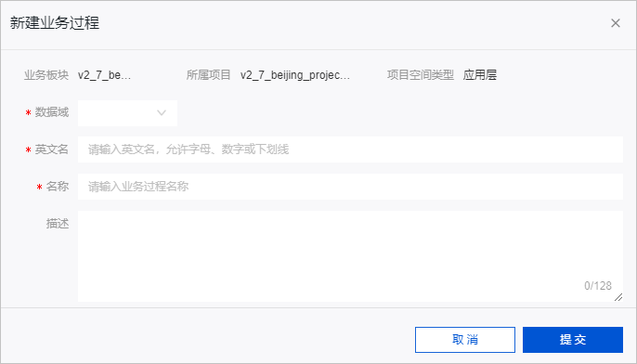
Task: Click the 所属项目 label text
Action: click(x=208, y=75)
